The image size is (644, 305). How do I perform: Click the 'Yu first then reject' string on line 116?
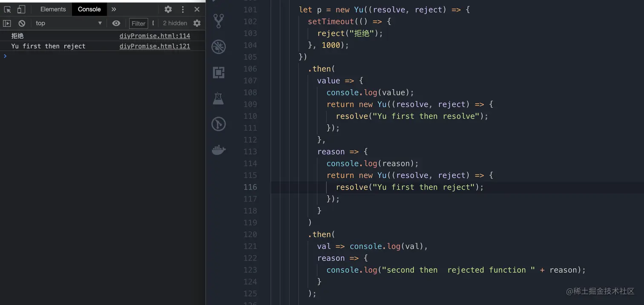(423, 187)
